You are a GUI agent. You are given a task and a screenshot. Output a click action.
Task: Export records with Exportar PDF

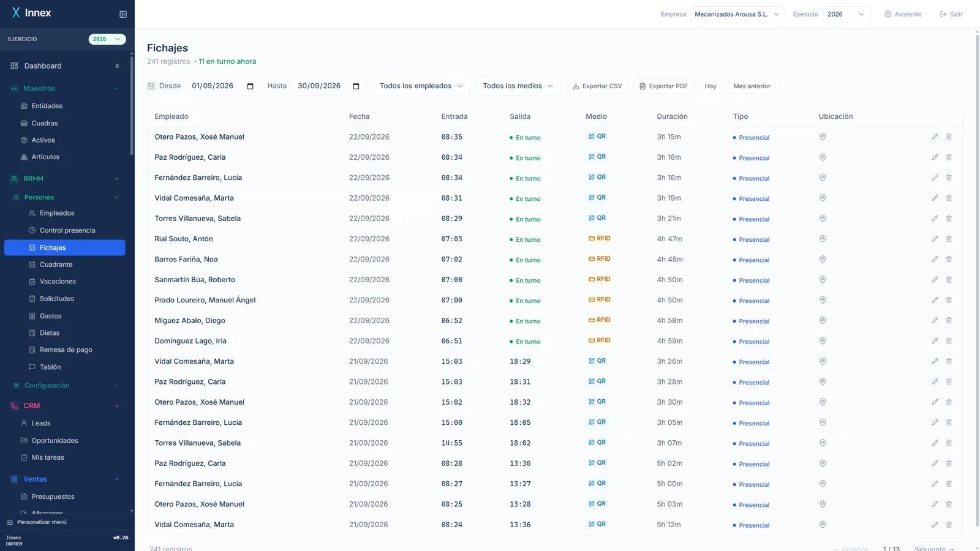[663, 86]
